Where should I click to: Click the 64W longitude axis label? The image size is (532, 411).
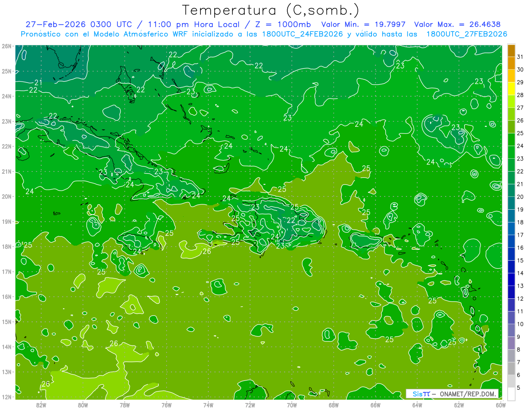417,405
